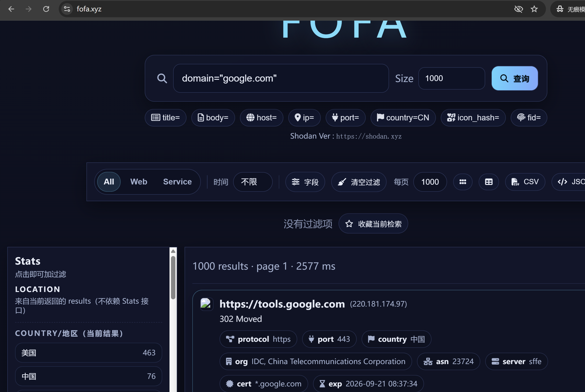585x392 pixels.
Task: Export results as CSV
Action: [x=525, y=182]
